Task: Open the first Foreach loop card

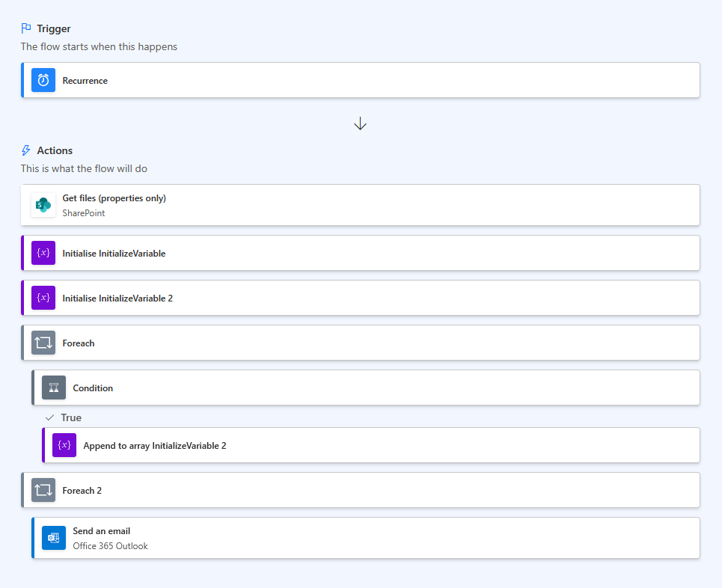Action: [361, 343]
